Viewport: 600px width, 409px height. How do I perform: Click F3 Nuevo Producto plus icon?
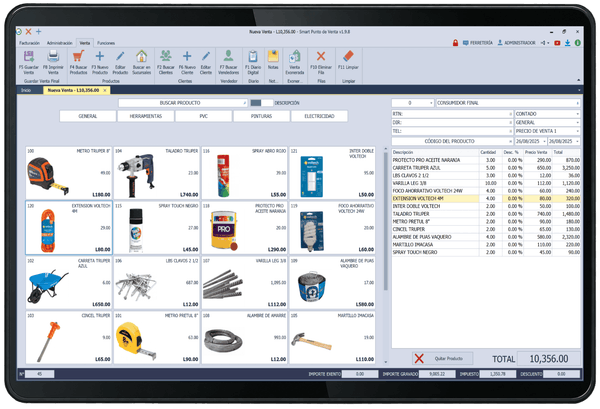point(99,57)
